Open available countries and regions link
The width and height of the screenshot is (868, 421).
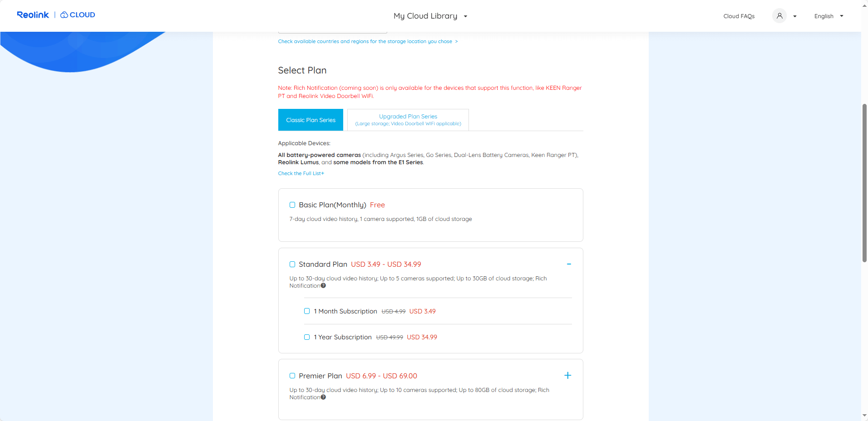tap(368, 41)
